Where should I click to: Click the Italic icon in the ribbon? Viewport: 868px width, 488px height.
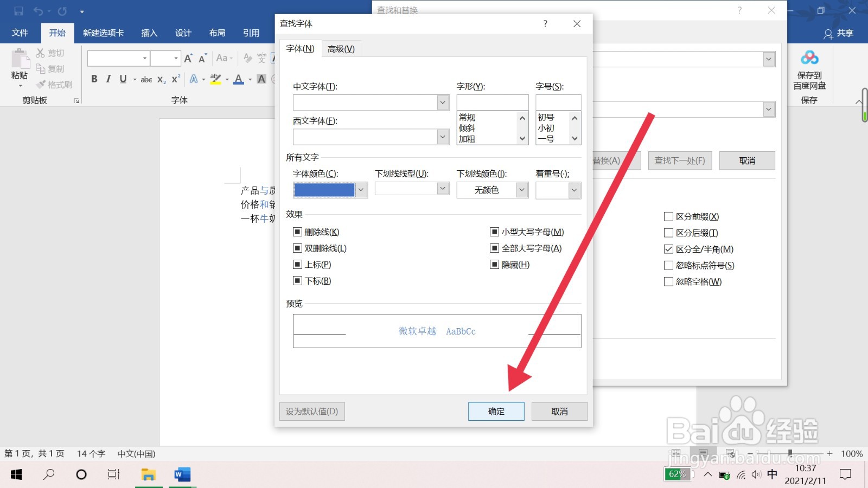point(108,79)
